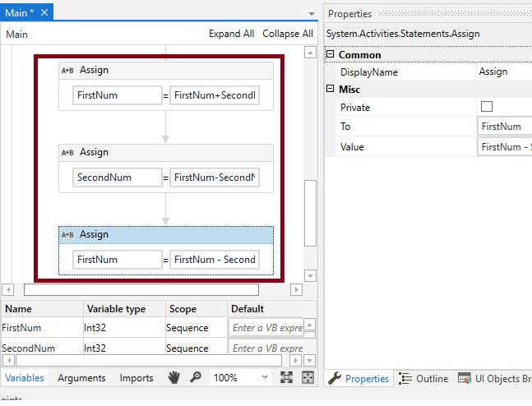
Task: Toggle the Private checkbox
Action: [x=487, y=108]
